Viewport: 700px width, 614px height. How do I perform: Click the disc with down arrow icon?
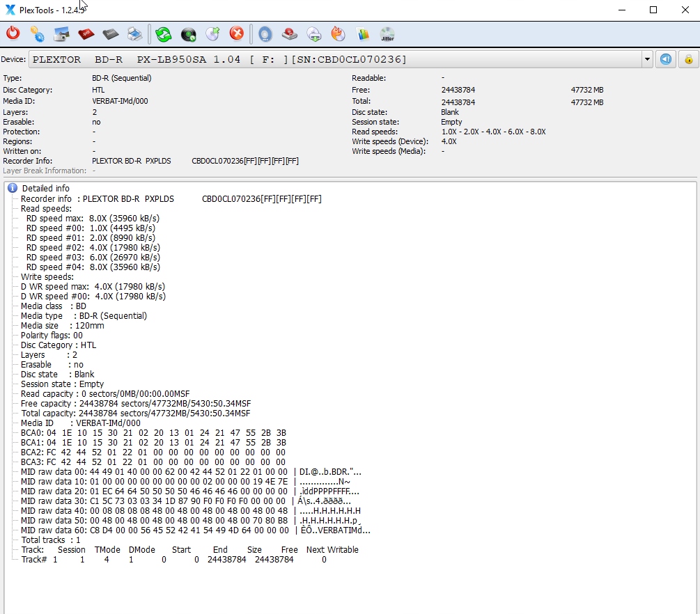(x=314, y=34)
